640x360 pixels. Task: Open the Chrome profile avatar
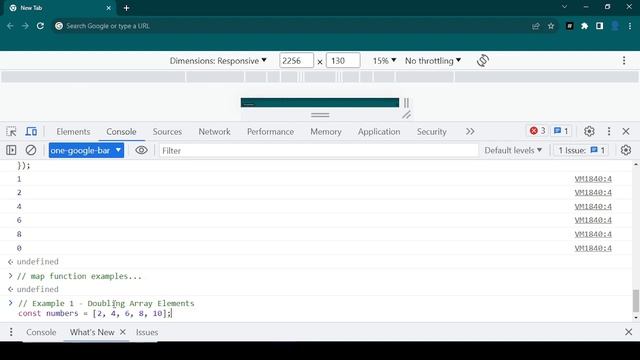point(615,26)
